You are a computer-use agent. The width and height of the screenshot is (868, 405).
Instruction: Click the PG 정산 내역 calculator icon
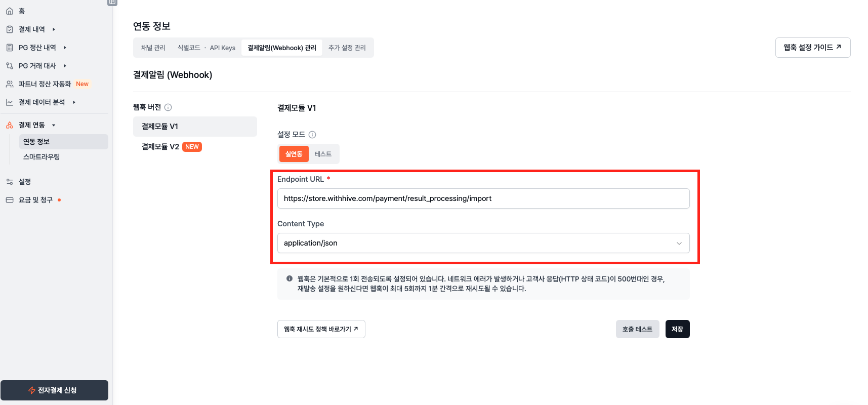[10, 48]
